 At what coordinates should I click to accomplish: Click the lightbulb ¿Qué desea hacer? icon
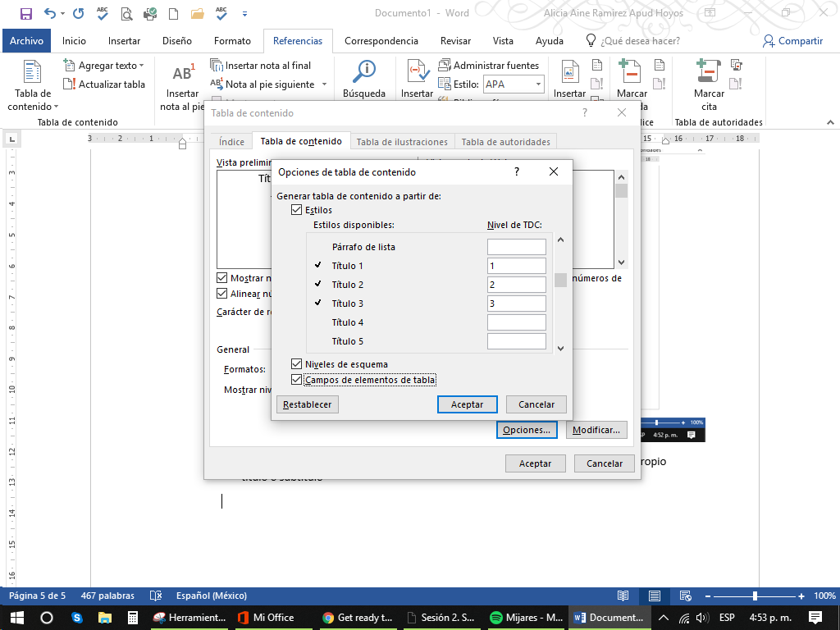pyautogui.click(x=591, y=41)
